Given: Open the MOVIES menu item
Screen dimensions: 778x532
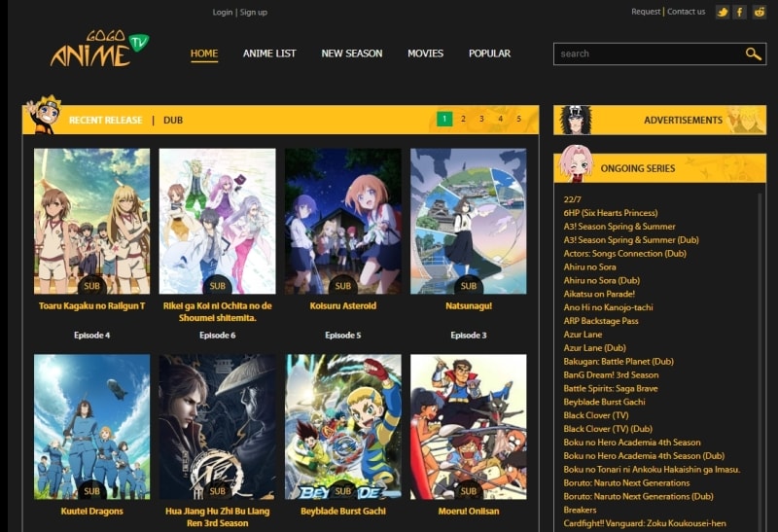Looking at the screenshot, I should pos(425,53).
